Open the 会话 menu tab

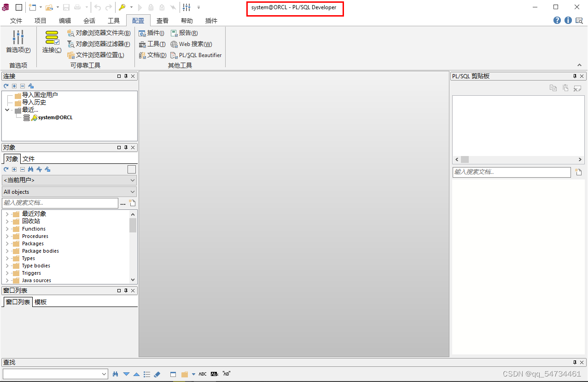(89, 21)
